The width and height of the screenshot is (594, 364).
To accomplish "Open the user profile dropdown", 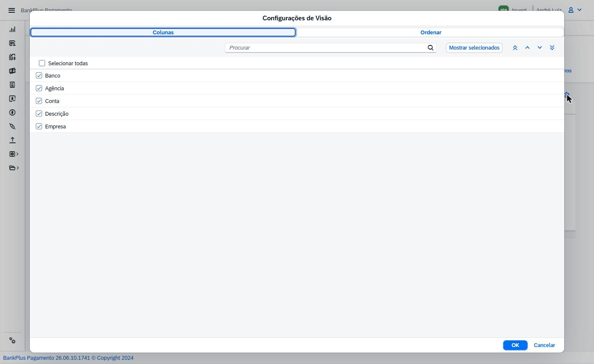I will 575,10.
